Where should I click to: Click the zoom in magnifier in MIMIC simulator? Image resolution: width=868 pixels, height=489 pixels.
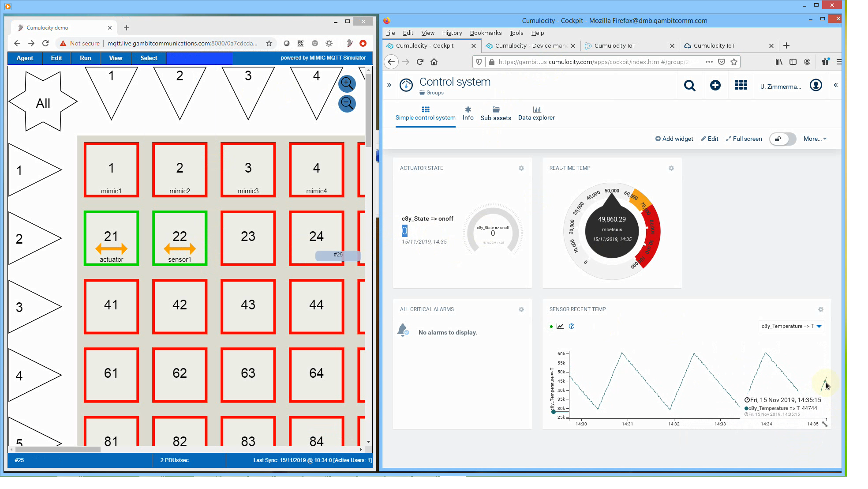[x=347, y=83]
